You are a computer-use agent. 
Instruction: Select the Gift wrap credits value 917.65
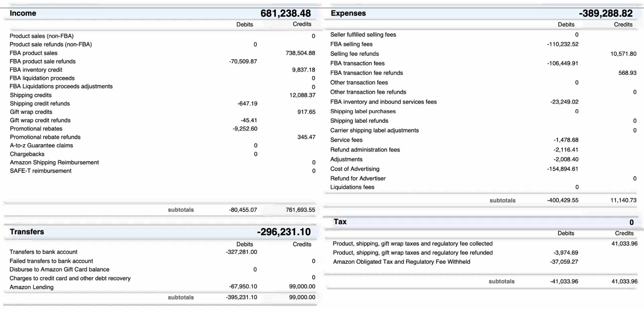click(306, 112)
